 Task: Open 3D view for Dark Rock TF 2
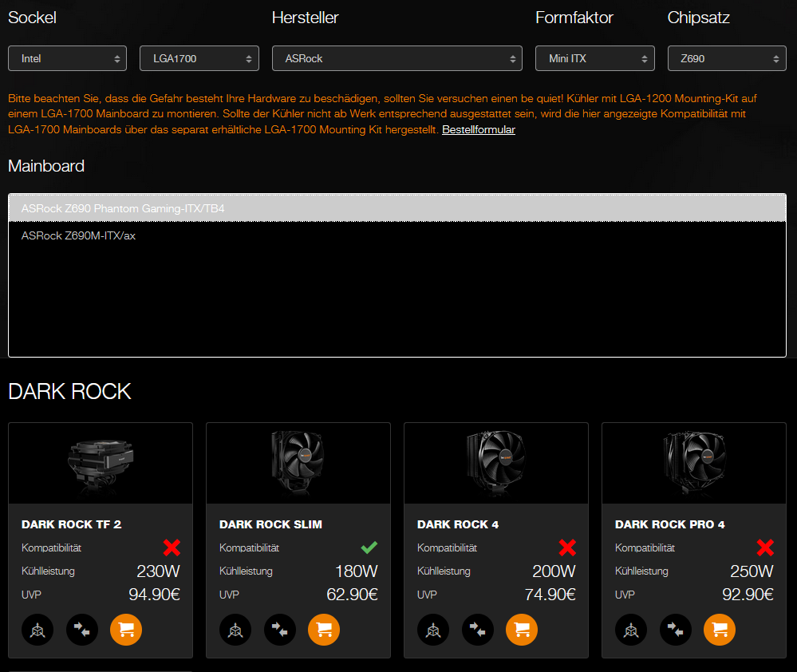(37, 630)
